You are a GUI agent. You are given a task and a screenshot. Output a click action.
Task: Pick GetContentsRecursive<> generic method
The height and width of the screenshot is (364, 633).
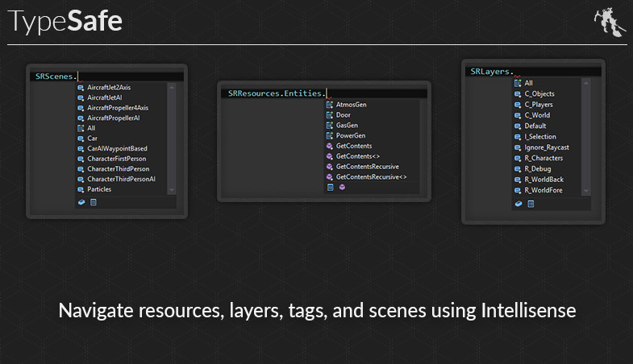(371, 176)
